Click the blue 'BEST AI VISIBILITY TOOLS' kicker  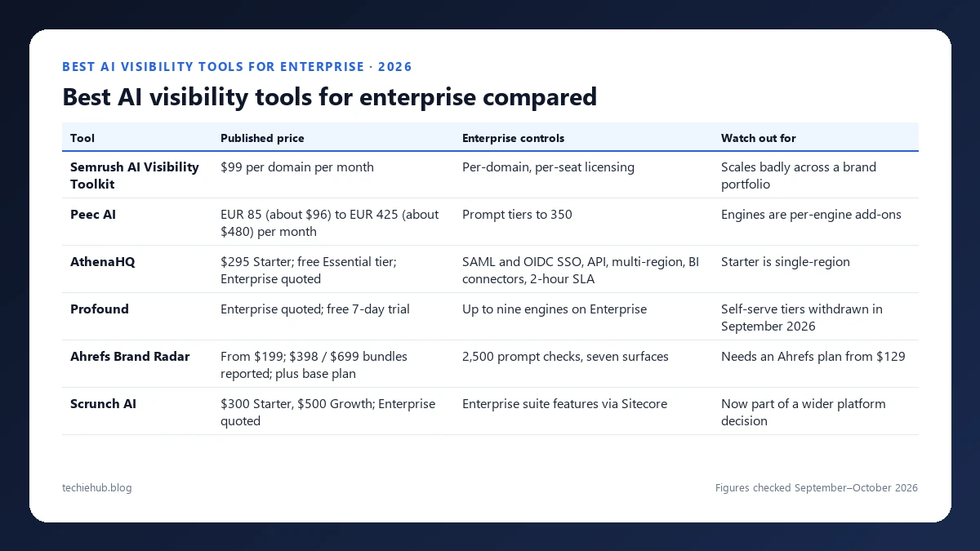point(237,67)
